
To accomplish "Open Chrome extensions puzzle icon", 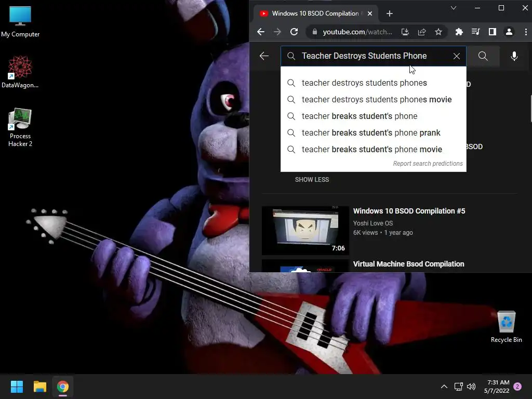I will pos(459,32).
